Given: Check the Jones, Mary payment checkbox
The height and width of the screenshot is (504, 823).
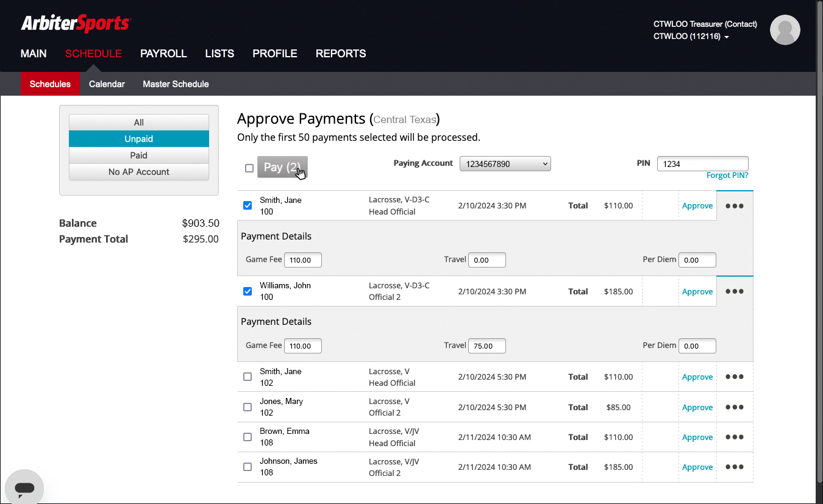Looking at the screenshot, I should 248,407.
